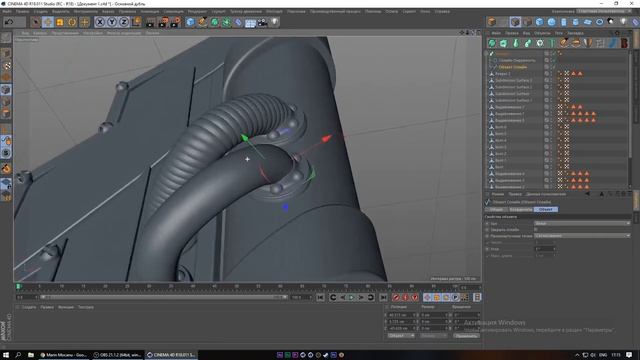640x360 pixels.
Task: Click the render to Picture Viewer icon
Action: click(163, 22)
